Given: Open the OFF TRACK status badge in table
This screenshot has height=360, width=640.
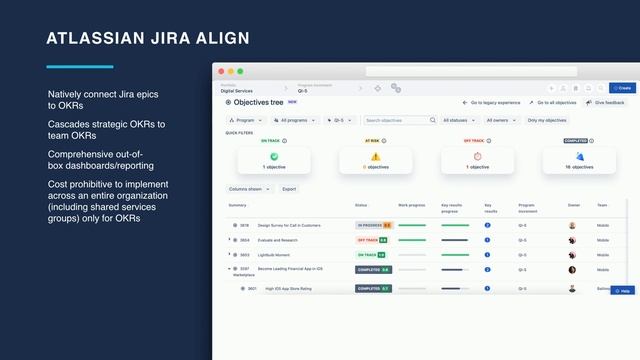Looking at the screenshot, I should 371,240.
